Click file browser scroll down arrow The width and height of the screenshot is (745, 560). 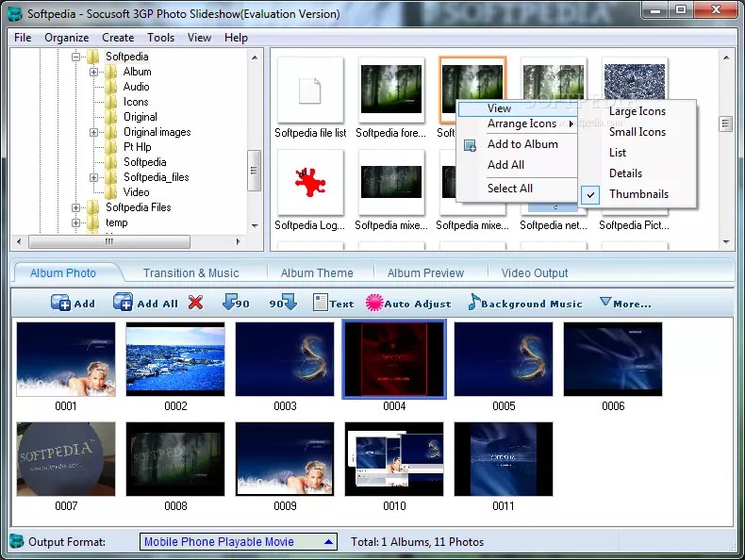726,241
